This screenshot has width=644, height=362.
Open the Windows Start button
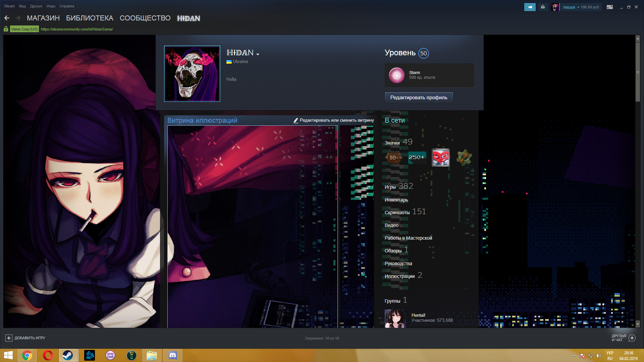[8, 355]
